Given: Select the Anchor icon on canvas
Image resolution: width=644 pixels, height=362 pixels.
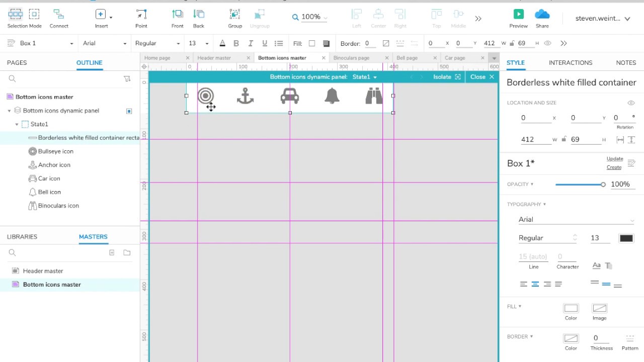Looking at the screenshot, I should click(x=245, y=96).
